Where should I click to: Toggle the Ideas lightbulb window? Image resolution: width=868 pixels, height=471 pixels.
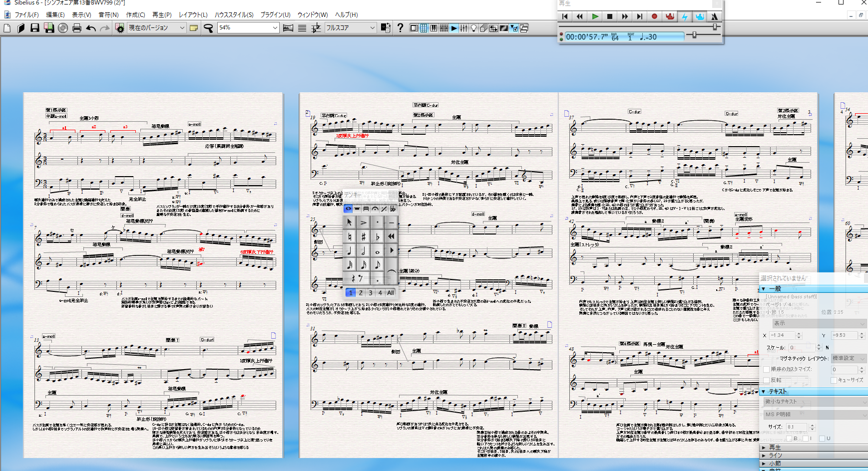474,28
